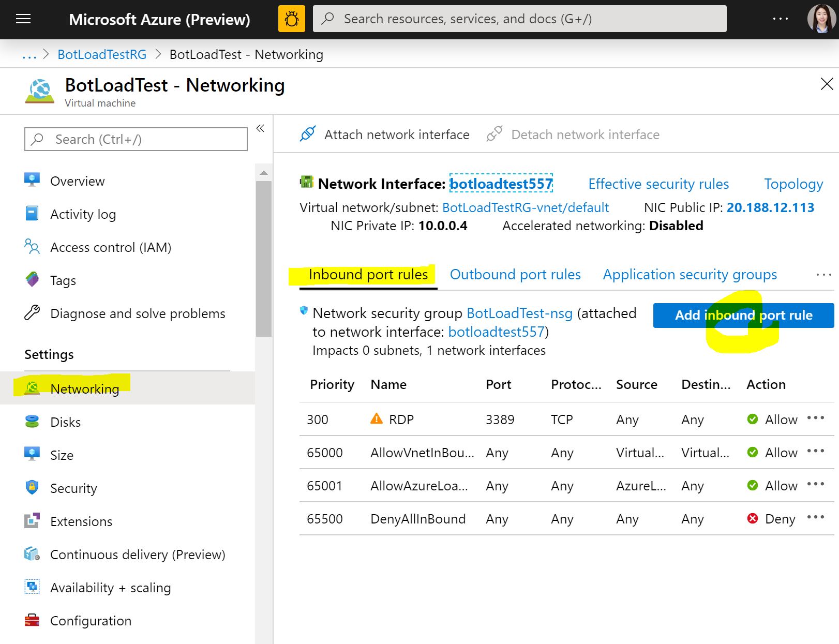Viewport: 839px width, 644px height.
Task: Open the top bar ellipsis menu
Action: (x=780, y=19)
